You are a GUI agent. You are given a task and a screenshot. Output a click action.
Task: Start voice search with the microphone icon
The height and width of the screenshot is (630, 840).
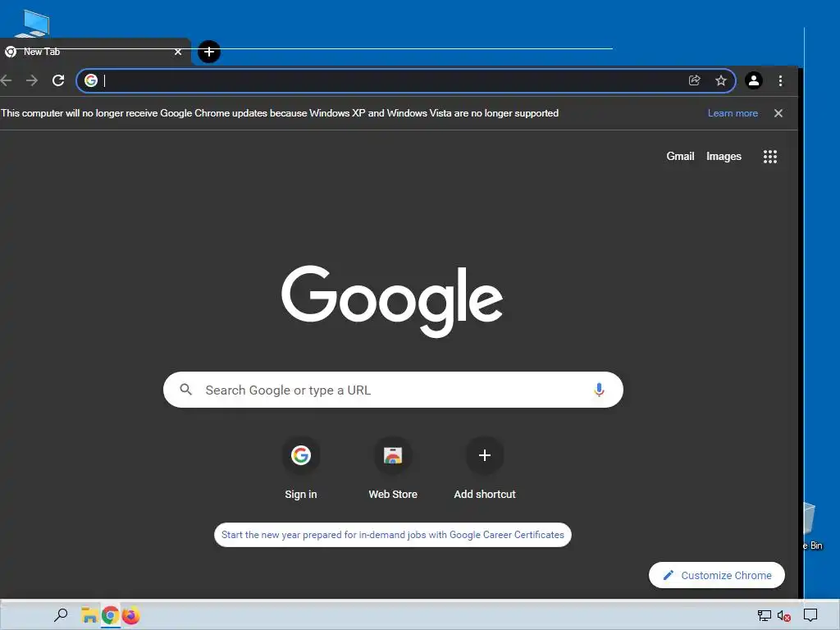599,390
